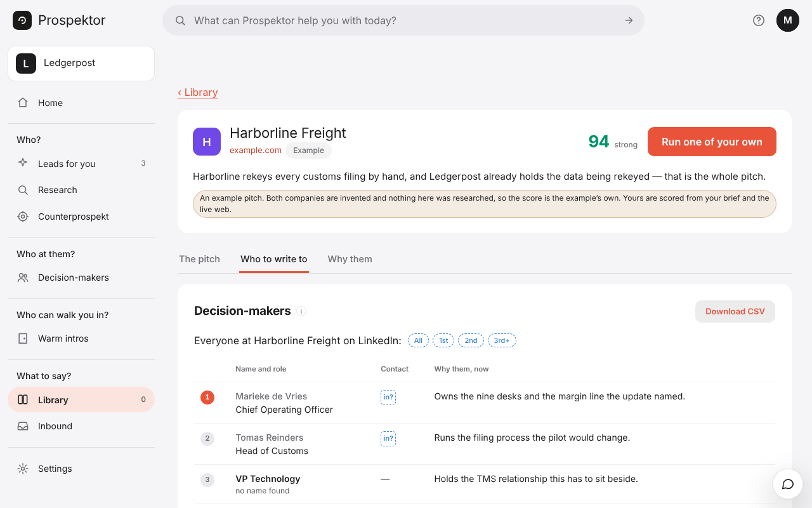Switch to The pitch tab

pyautogui.click(x=199, y=259)
